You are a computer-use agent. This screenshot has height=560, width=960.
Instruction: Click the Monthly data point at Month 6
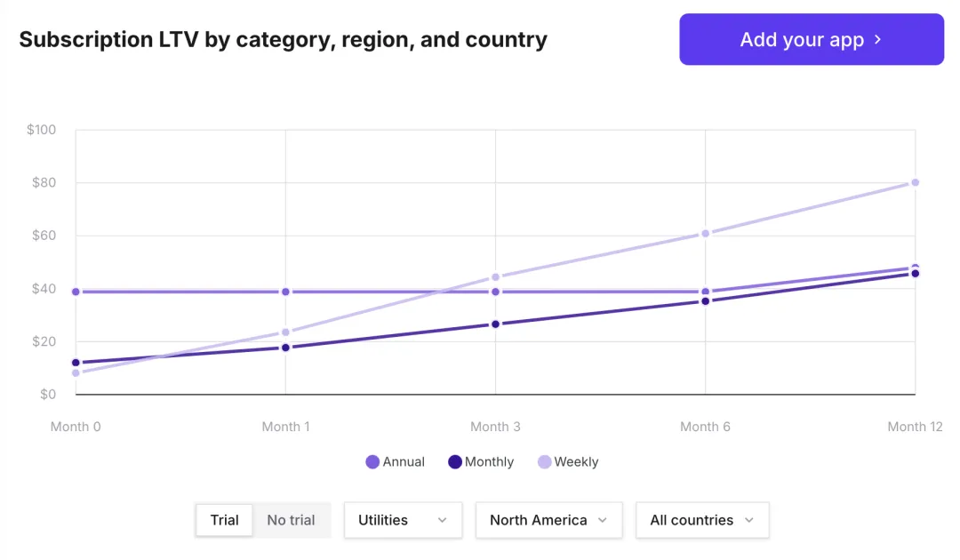coord(705,301)
